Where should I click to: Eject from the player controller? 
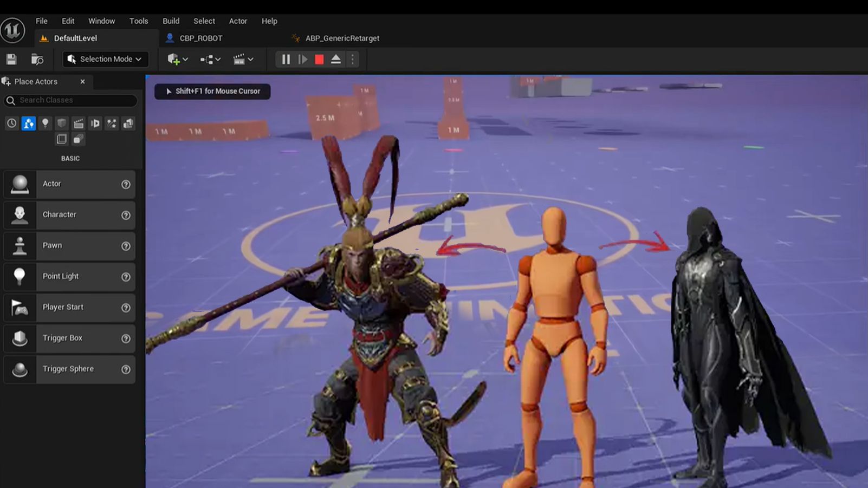(336, 60)
